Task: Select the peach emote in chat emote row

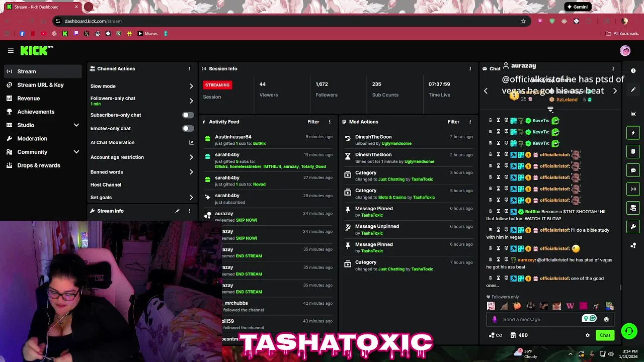Action: 517,306
